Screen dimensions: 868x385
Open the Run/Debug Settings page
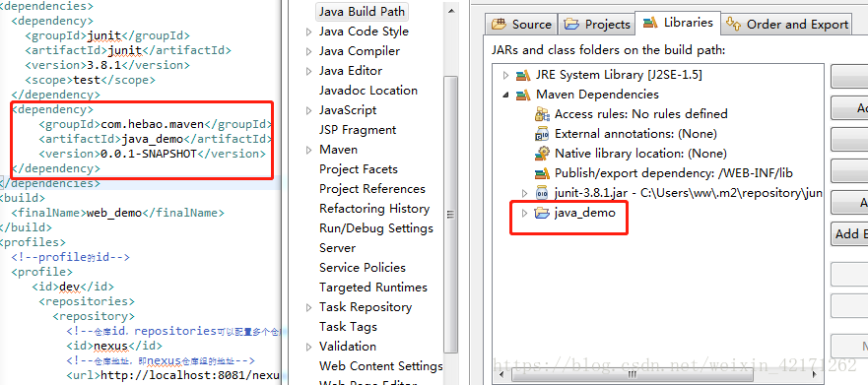[x=376, y=227]
